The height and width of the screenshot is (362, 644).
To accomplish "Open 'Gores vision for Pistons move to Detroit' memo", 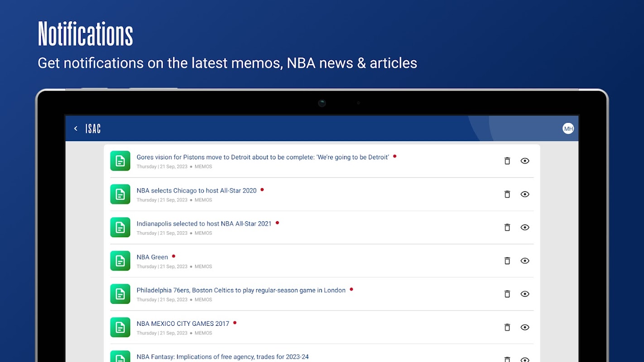I will tap(263, 157).
